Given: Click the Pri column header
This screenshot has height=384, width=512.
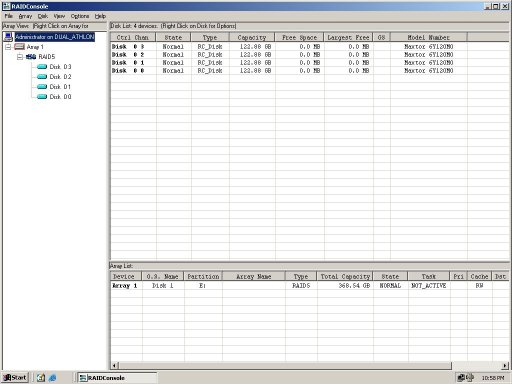Looking at the screenshot, I should [x=459, y=276].
